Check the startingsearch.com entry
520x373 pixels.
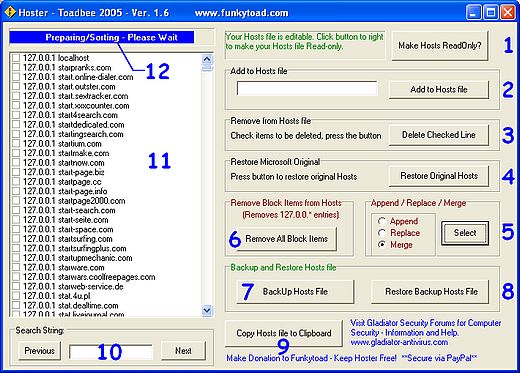16,134
